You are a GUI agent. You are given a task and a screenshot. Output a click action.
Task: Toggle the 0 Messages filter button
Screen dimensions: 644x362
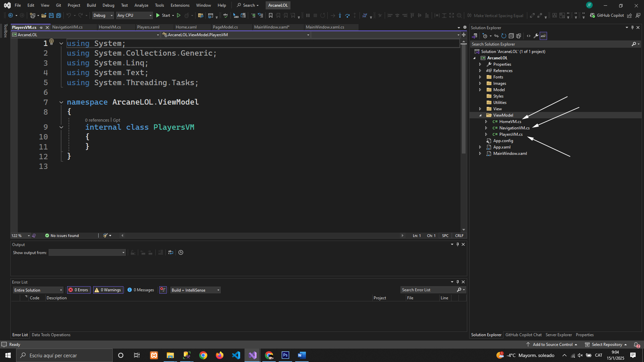[141, 290]
